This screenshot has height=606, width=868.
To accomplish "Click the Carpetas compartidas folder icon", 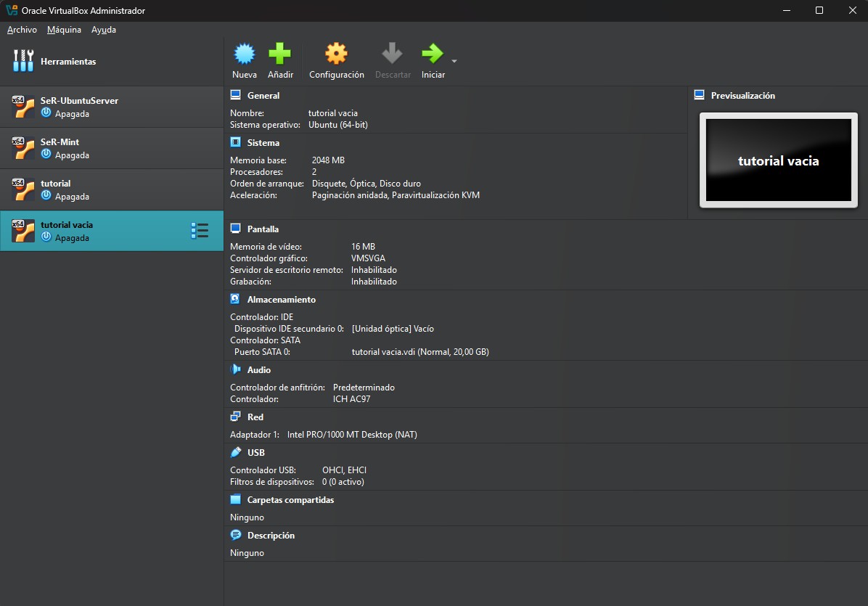I will (235, 499).
